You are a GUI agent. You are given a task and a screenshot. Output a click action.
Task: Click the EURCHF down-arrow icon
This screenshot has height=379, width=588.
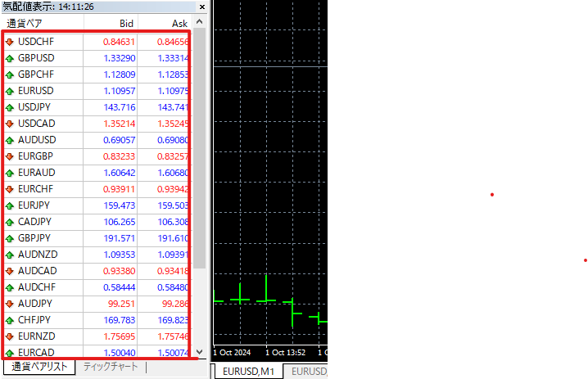click(10, 189)
